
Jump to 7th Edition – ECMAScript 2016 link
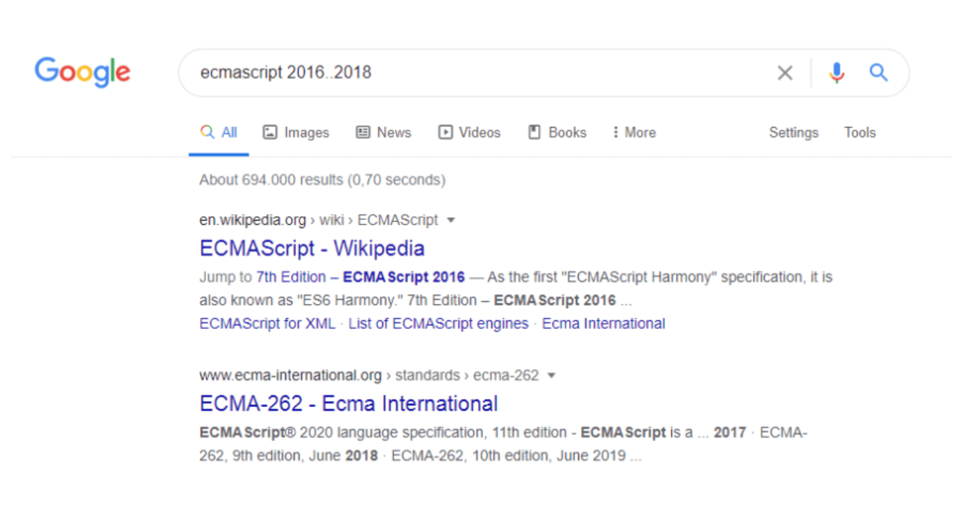pyautogui.click(x=360, y=277)
